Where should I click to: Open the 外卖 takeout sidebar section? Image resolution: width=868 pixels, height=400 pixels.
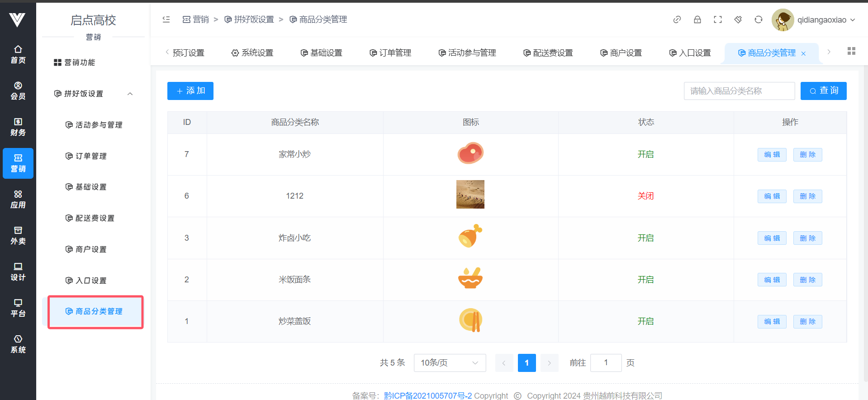[18, 235]
